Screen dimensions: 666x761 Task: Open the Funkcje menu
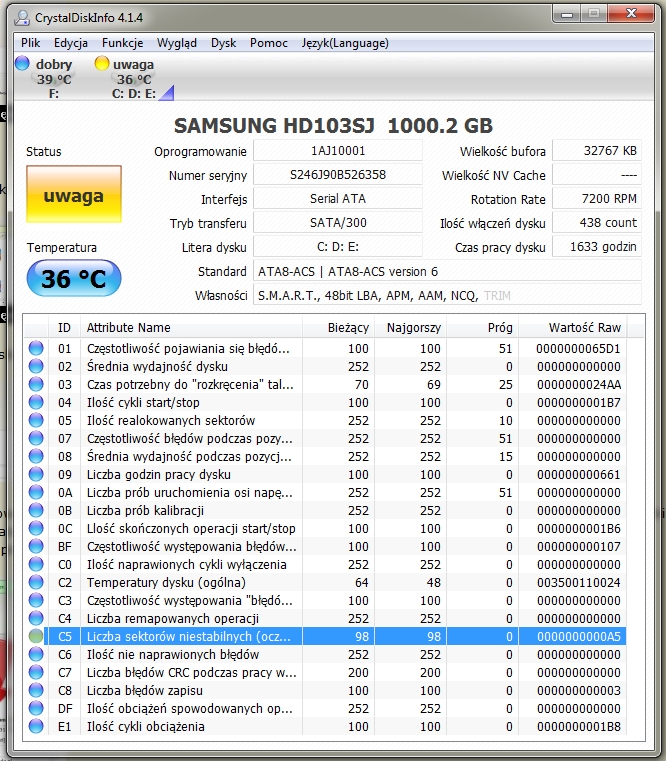point(122,43)
